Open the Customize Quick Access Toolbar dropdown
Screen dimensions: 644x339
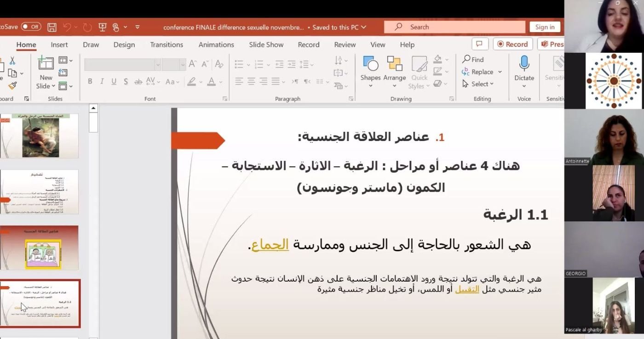pyautogui.click(x=137, y=27)
